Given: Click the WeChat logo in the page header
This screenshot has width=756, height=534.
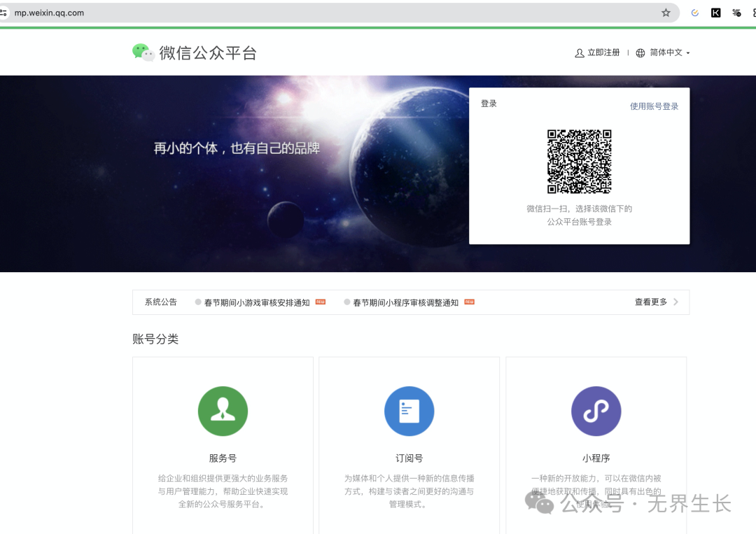Looking at the screenshot, I should point(143,52).
